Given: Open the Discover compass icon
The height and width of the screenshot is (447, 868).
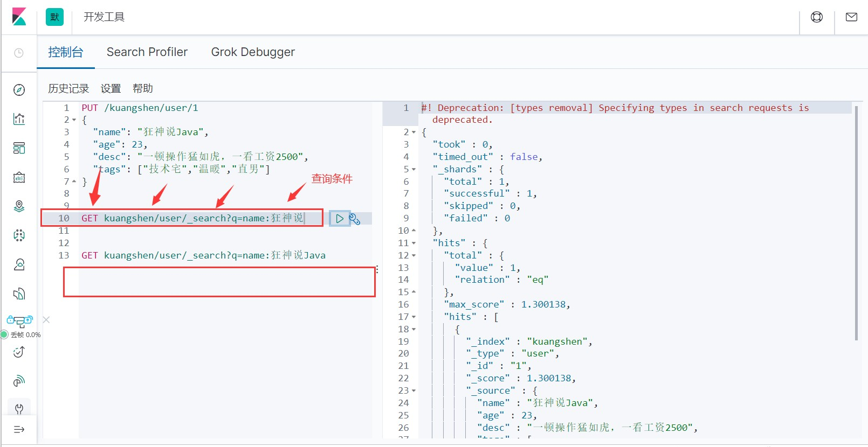Looking at the screenshot, I should (x=19, y=90).
